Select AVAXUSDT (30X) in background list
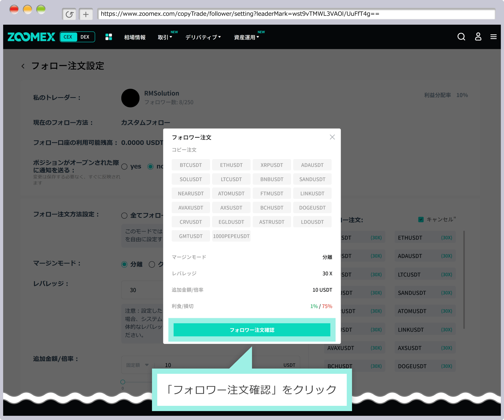The image size is (504, 420). [354, 348]
